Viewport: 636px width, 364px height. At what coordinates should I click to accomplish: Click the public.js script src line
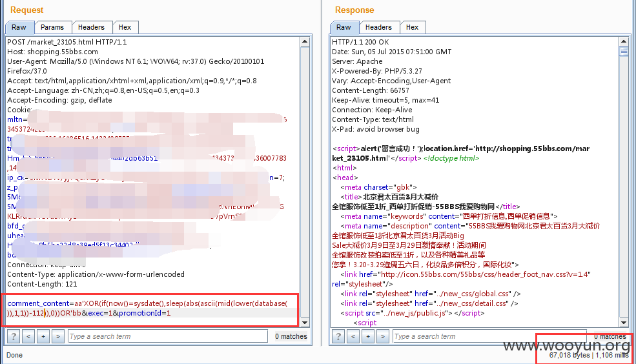coord(412,313)
